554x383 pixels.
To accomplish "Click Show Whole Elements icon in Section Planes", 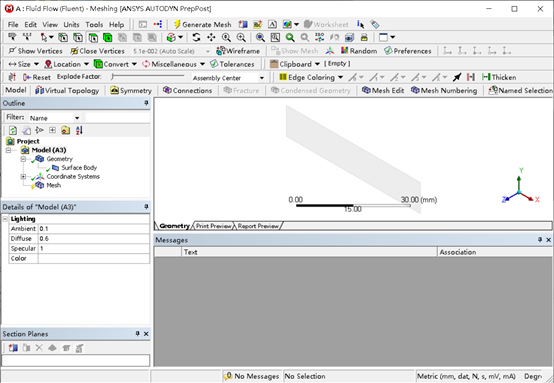I will click(x=52, y=348).
